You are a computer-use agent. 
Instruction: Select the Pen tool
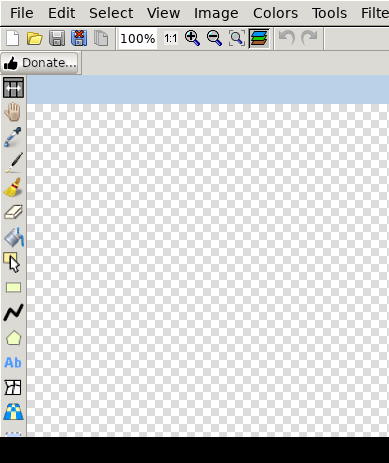pyautogui.click(x=14, y=163)
